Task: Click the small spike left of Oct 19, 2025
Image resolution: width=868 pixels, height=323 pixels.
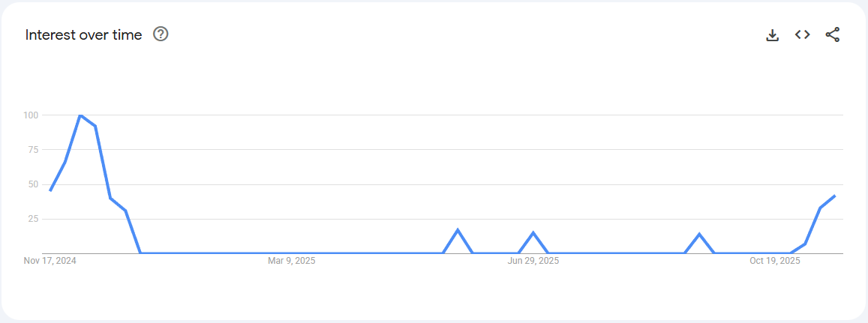Action: [x=699, y=235]
